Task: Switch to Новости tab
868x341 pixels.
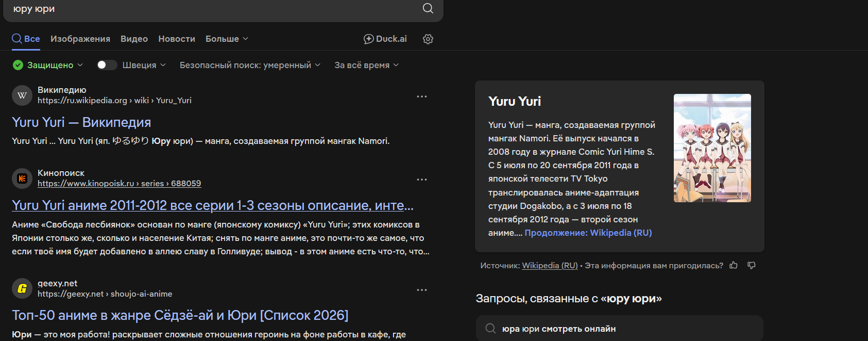Action: click(177, 39)
